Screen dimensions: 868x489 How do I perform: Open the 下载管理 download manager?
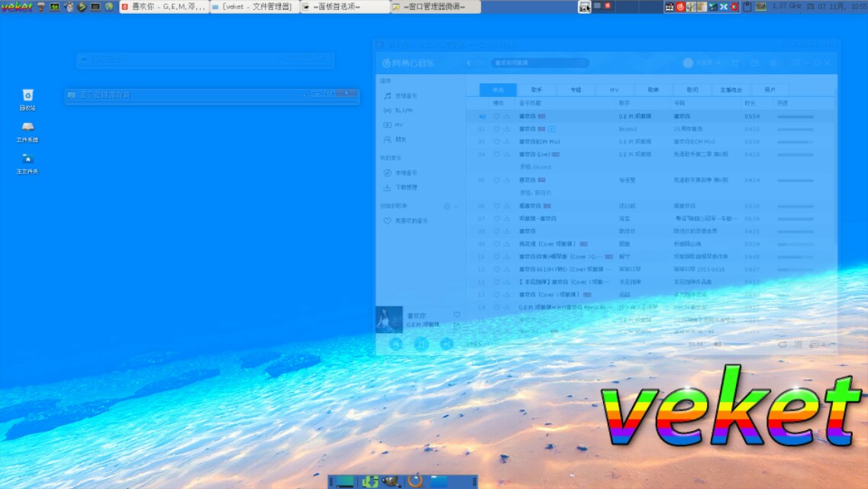pyautogui.click(x=405, y=187)
